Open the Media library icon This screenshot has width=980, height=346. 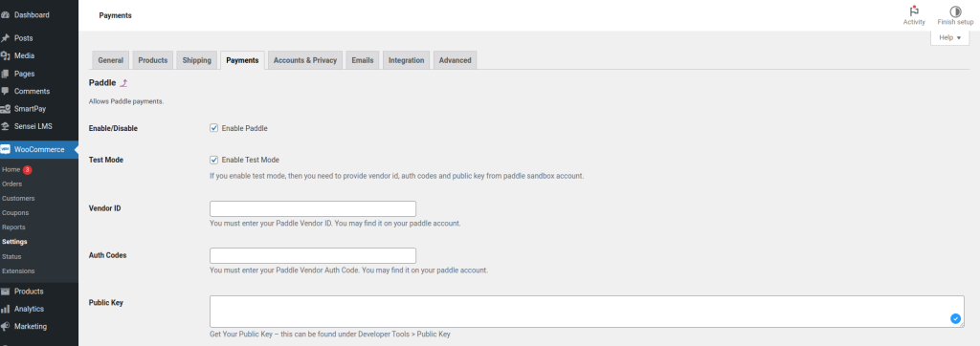click(x=6, y=55)
